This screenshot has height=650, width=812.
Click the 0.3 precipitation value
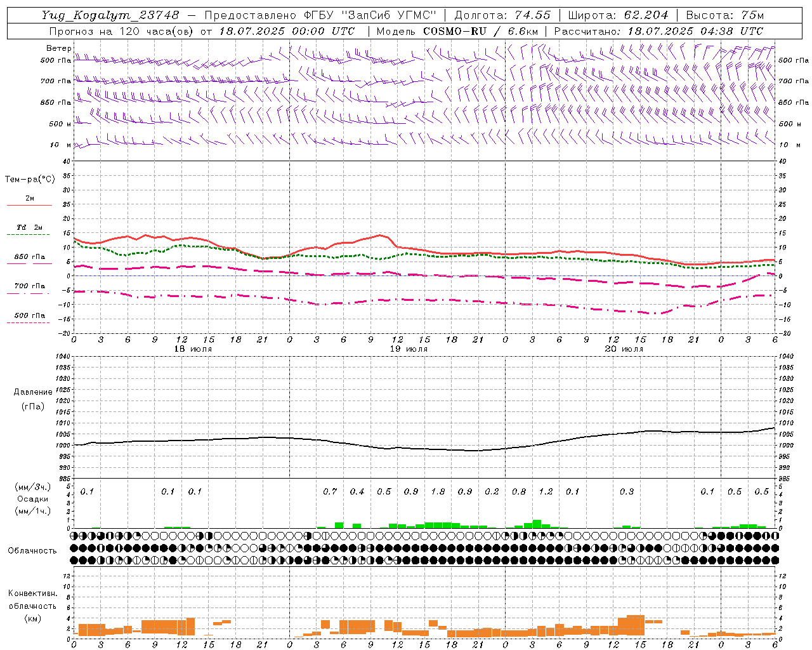click(626, 491)
